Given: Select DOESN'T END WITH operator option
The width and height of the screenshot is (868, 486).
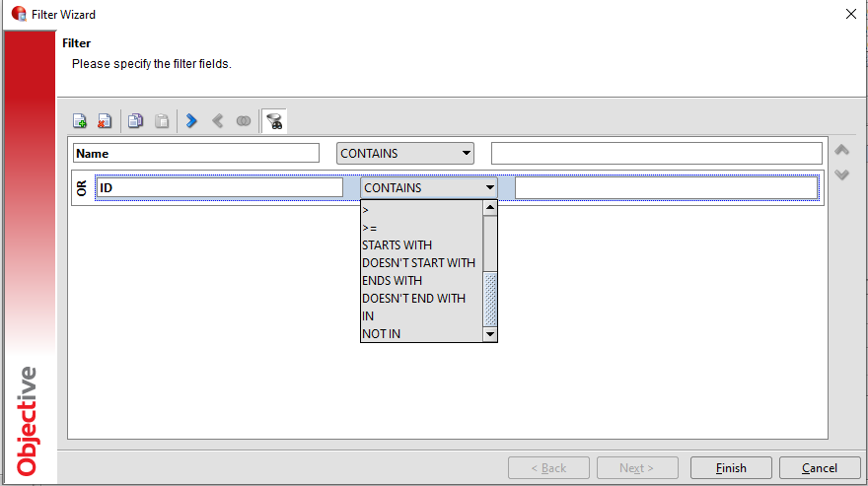Looking at the screenshot, I should (413, 299).
